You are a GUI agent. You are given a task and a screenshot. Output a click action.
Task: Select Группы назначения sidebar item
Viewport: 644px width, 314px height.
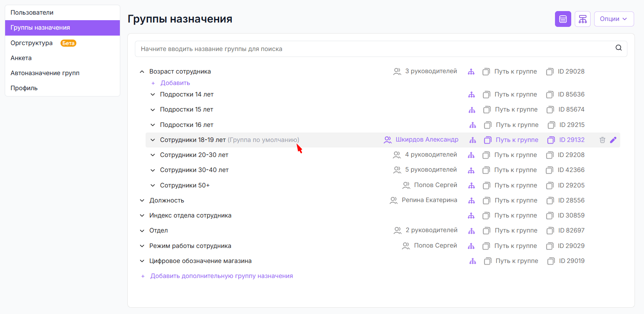(63, 28)
